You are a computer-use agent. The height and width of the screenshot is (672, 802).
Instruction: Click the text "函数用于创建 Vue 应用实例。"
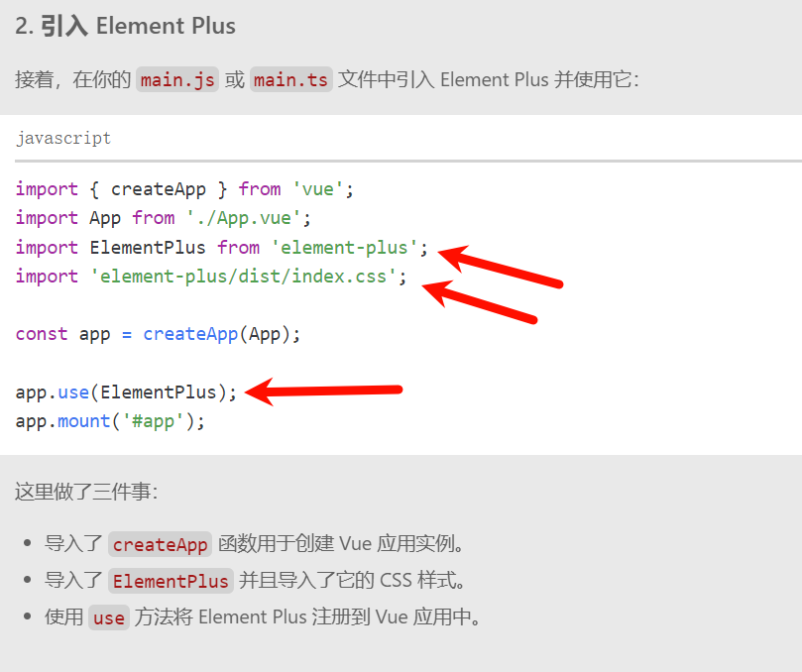point(341,543)
